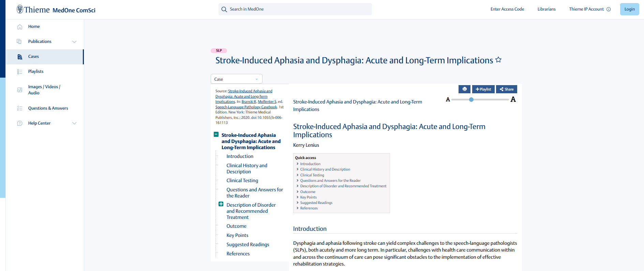Jump to References in Quick access
Screen dimensions: 644x271
click(x=309, y=208)
